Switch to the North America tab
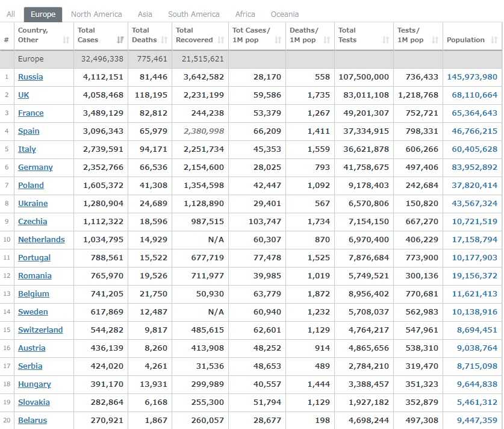504x429 pixels. point(96,14)
